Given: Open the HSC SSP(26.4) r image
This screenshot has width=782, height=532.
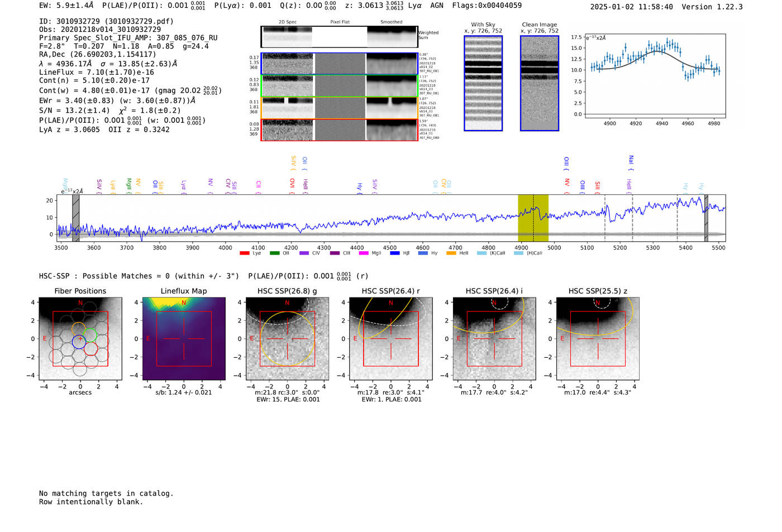Looking at the screenshot, I should 391,339.
